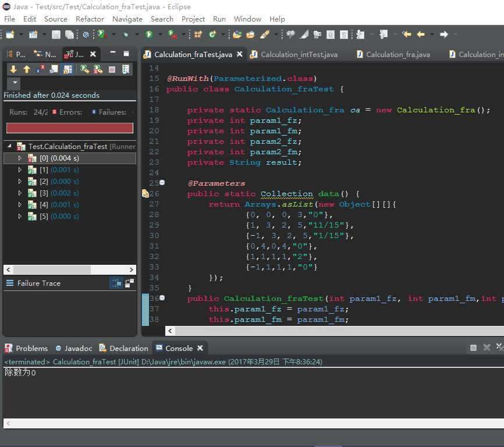Switch to Package Explorer view tab
Screen dimensions: 504x447
click(x=16, y=54)
